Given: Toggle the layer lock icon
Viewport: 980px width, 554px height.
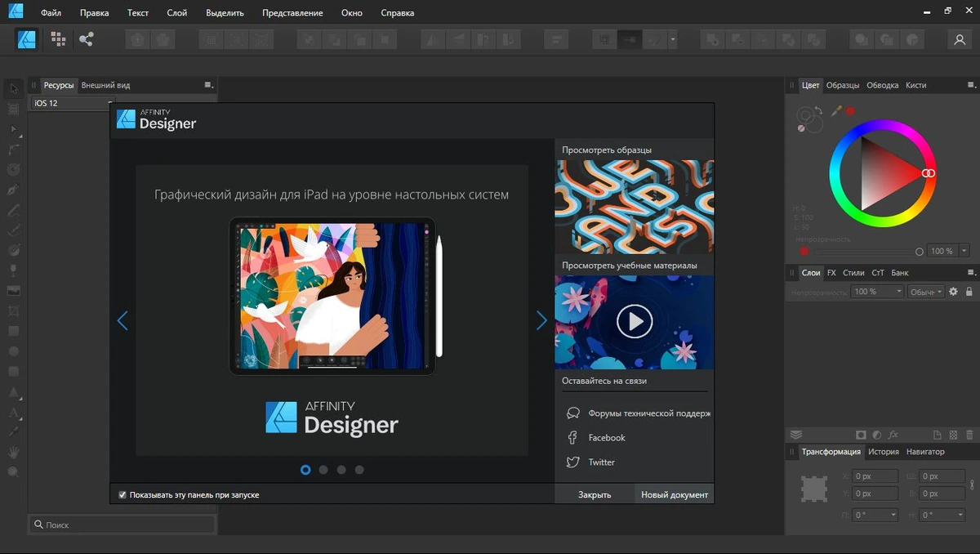Looking at the screenshot, I should (x=969, y=292).
